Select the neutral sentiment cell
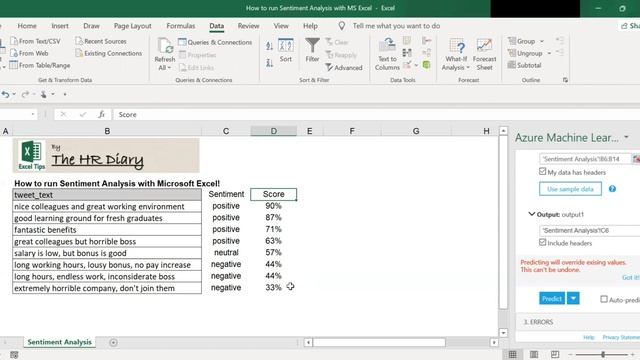640x360 pixels. pos(226,253)
